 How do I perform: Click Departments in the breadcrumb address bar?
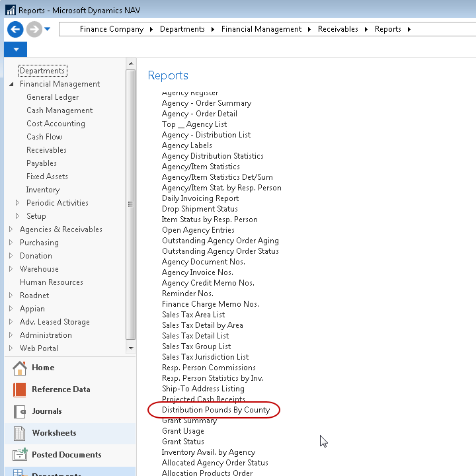tap(182, 29)
